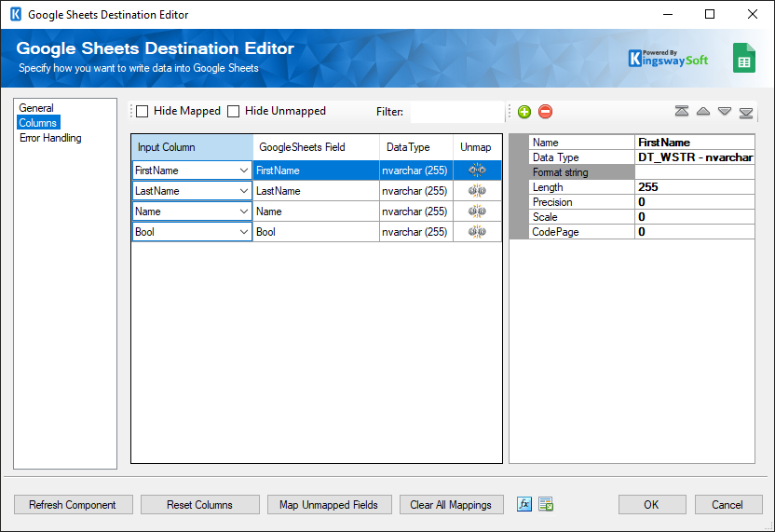
Task: Open the Error Handling page
Action: pos(50,138)
